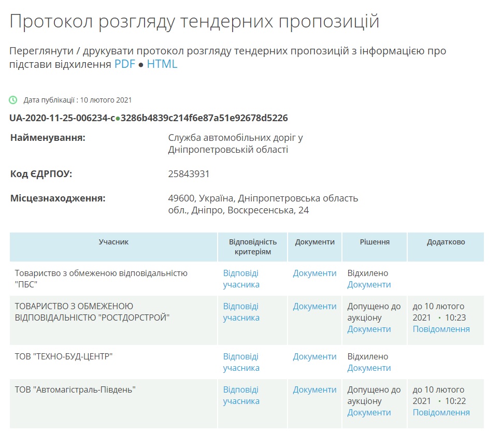
Task: Open decision Документи for "Автомагістраль-Південь"
Action: 369,412
